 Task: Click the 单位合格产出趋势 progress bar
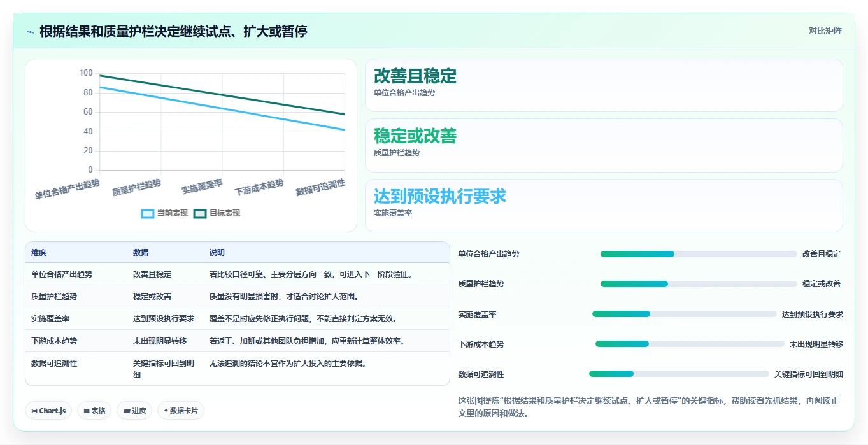tap(699, 254)
